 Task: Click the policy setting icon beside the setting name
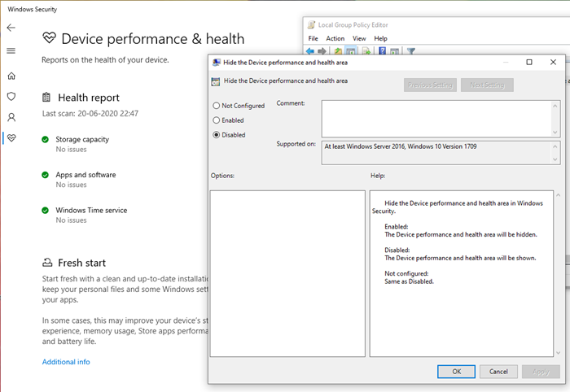pyautogui.click(x=216, y=81)
